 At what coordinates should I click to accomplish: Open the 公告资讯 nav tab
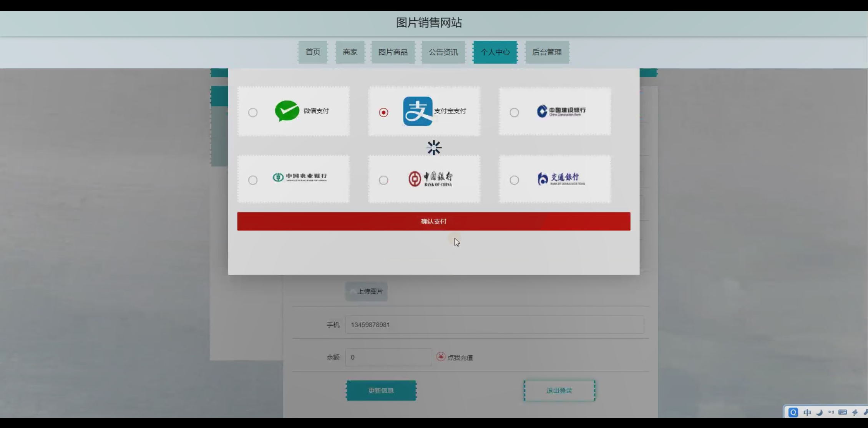[443, 52]
